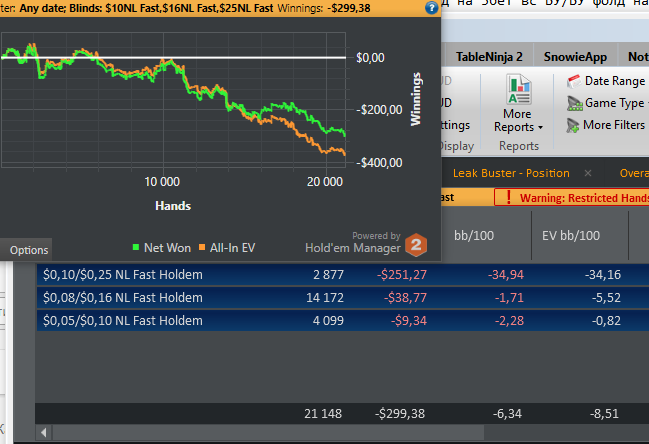This screenshot has height=444, width=649.
Task: Toggle the Net Won legend entry
Action: [x=161, y=248]
